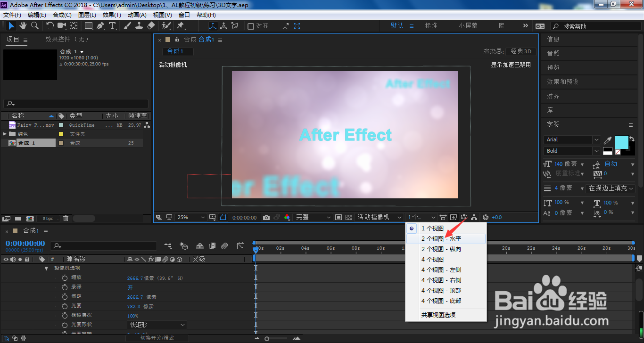Open the Arial font family dropdown
644x343 pixels.
[x=572, y=140]
